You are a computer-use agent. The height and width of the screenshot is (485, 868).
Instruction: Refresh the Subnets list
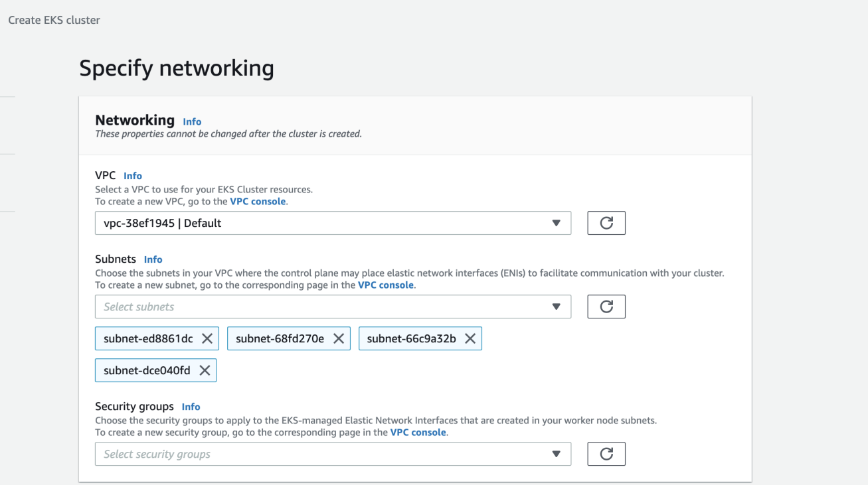(606, 306)
